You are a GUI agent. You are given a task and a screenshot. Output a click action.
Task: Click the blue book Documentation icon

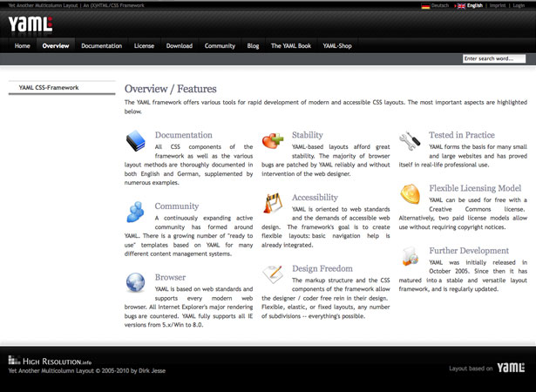136,141
